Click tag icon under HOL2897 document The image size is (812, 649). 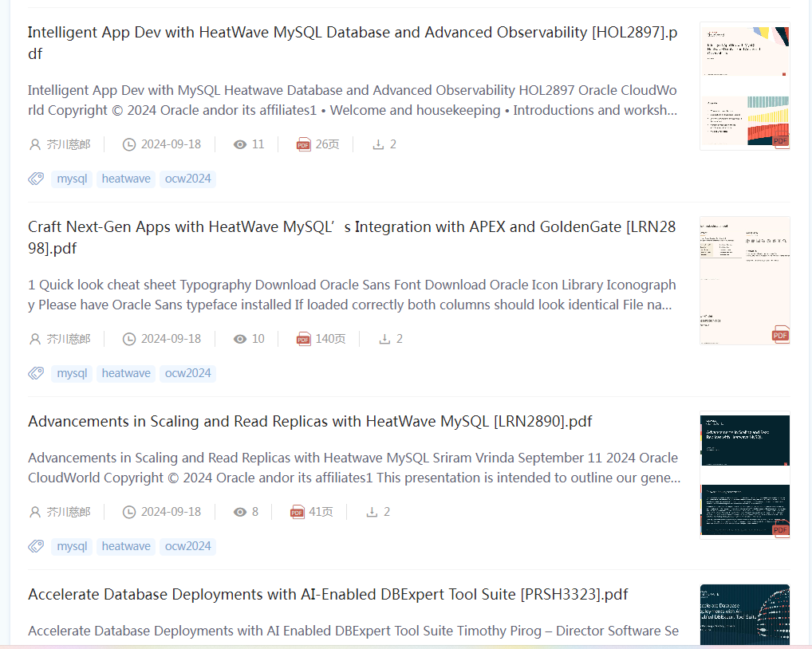click(36, 179)
